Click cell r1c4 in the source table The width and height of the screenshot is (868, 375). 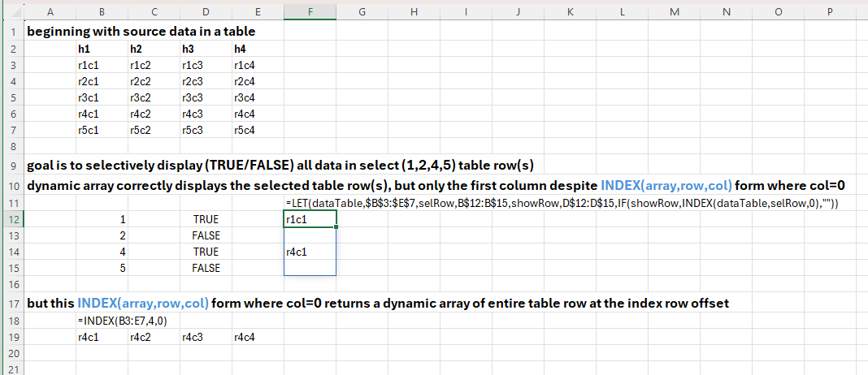pos(258,65)
